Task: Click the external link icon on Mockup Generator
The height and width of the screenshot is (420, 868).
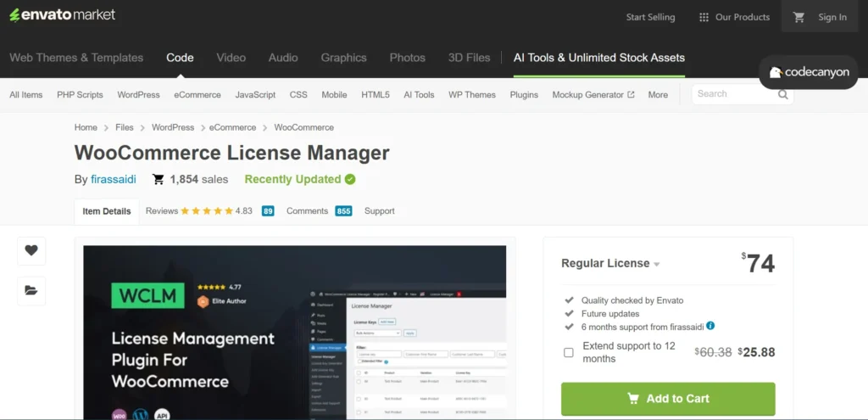Action: 631,95
